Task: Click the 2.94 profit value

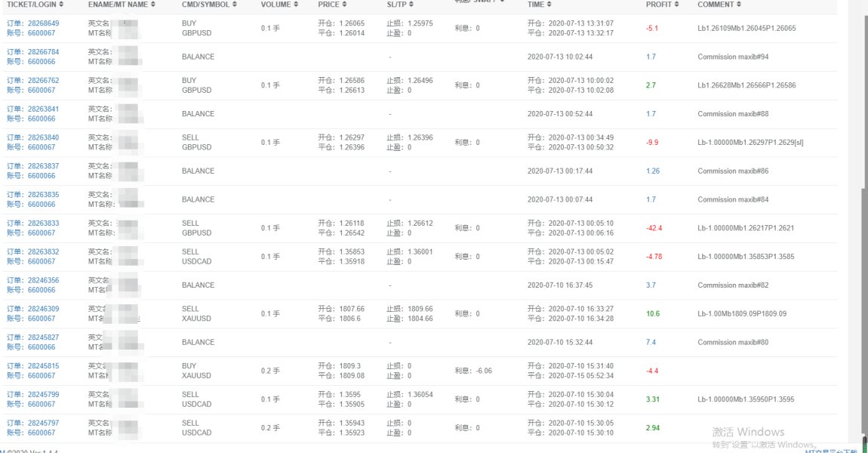Action: click(653, 428)
